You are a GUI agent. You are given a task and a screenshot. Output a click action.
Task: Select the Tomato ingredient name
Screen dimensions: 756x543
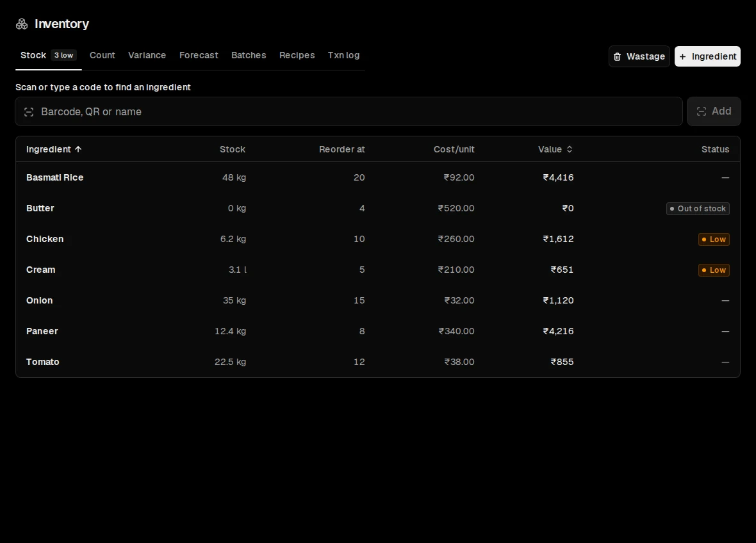[43, 362]
